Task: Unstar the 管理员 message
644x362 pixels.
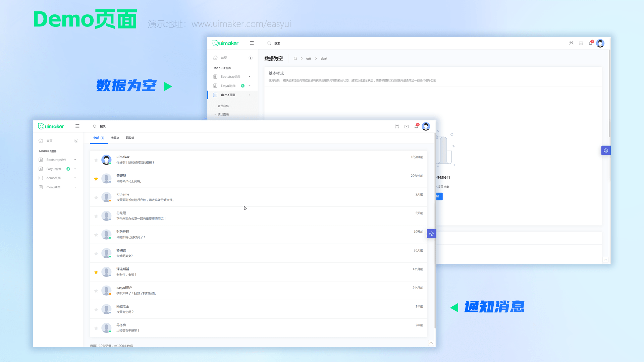Action: pyautogui.click(x=96, y=179)
